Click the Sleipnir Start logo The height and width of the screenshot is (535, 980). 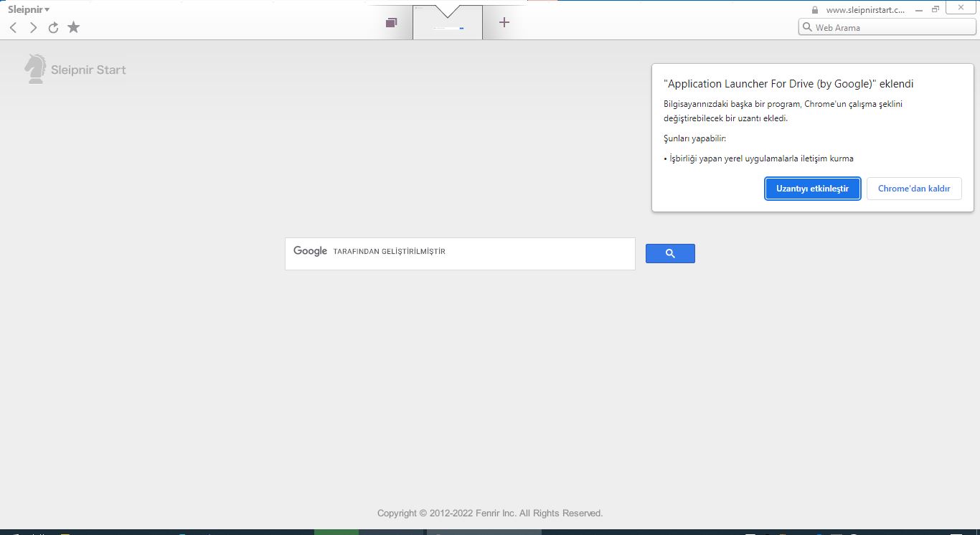coord(75,70)
